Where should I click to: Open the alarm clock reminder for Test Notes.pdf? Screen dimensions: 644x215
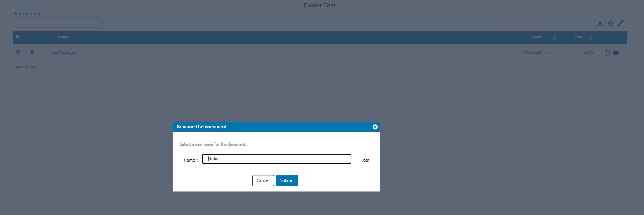click(x=608, y=53)
